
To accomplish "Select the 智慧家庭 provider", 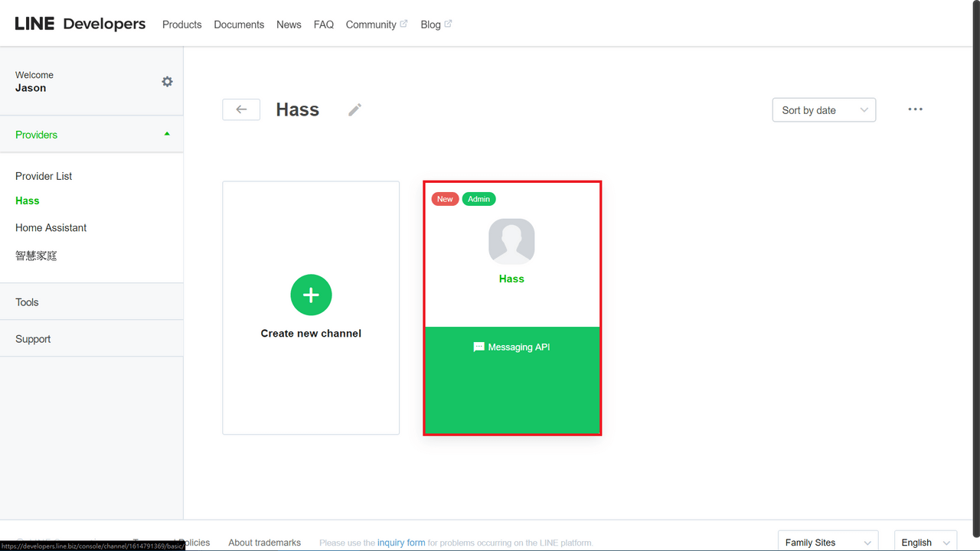I will 36,256.
